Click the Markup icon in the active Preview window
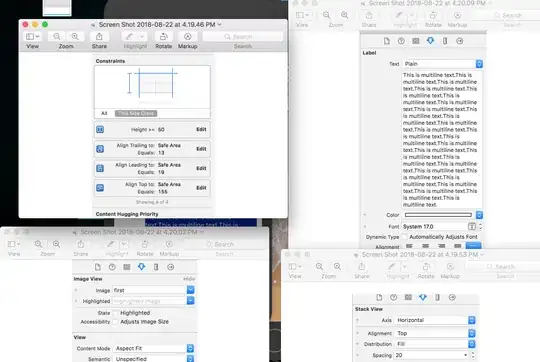540x362 pixels. [x=187, y=37]
